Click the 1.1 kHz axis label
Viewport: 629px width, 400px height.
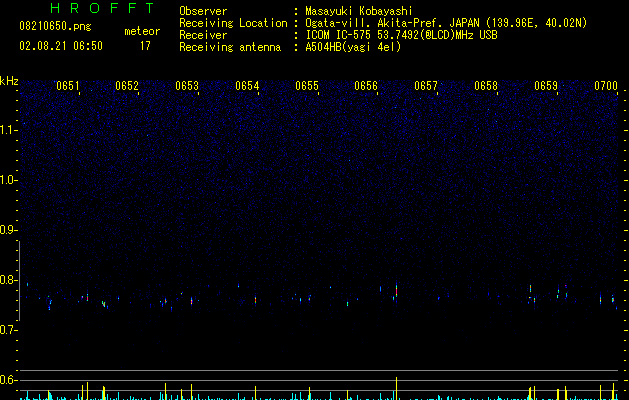click(x=9, y=130)
